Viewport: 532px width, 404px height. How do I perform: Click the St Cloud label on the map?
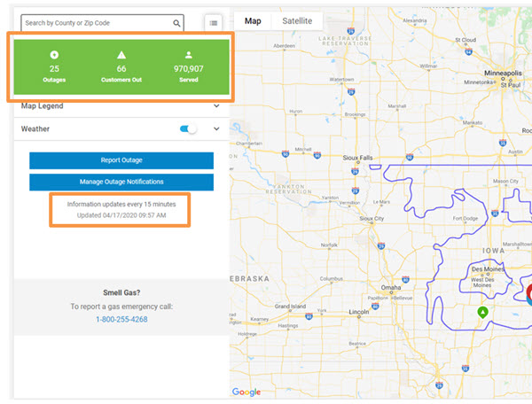(x=465, y=40)
